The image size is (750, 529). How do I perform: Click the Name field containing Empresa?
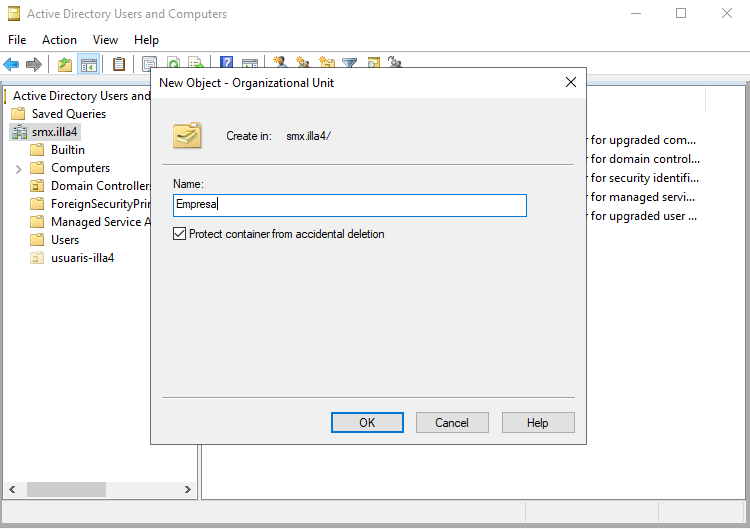350,205
